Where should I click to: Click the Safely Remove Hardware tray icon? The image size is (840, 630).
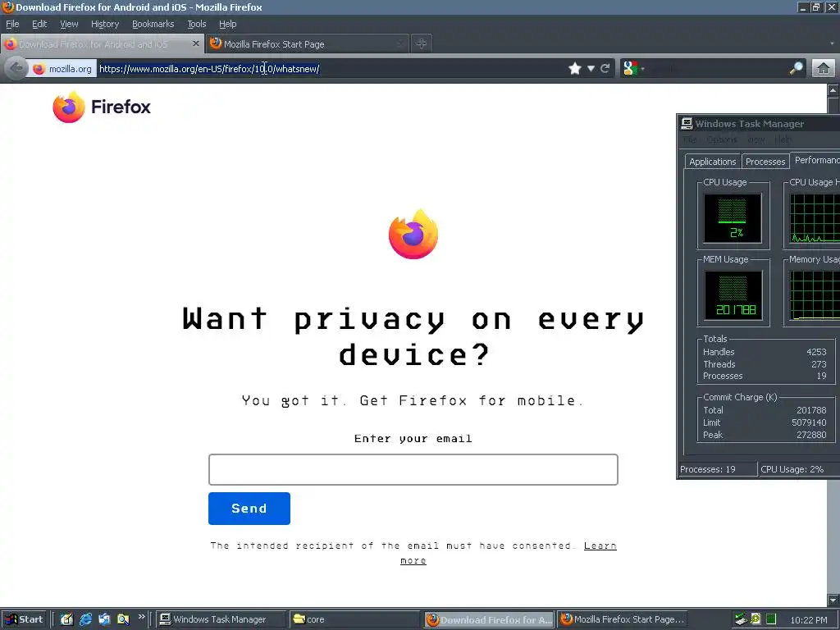pyautogui.click(x=741, y=620)
